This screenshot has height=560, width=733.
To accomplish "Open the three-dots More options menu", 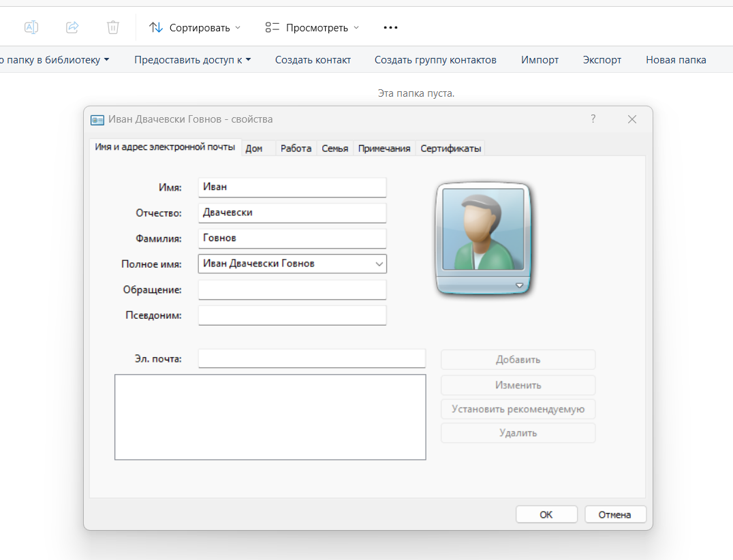I will (390, 28).
